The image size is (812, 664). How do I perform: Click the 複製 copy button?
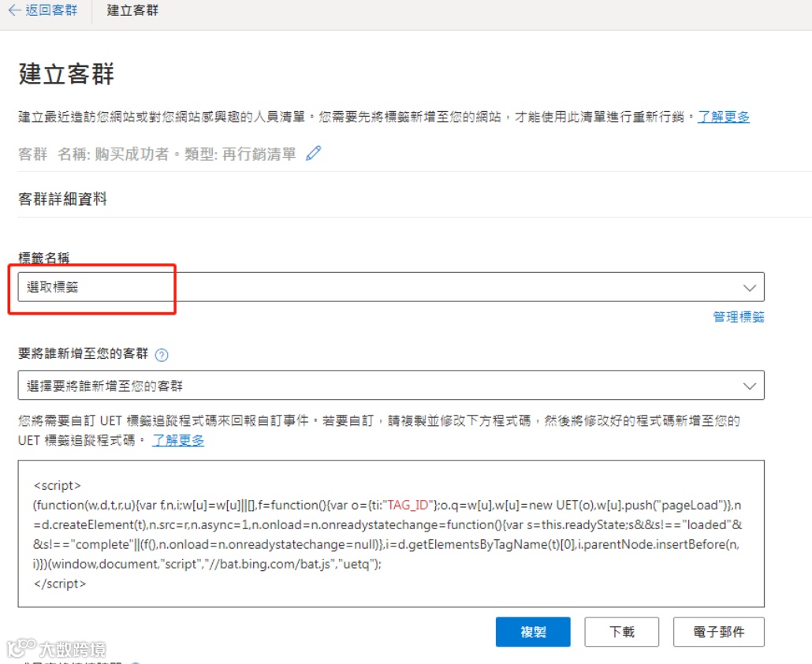pos(533,632)
